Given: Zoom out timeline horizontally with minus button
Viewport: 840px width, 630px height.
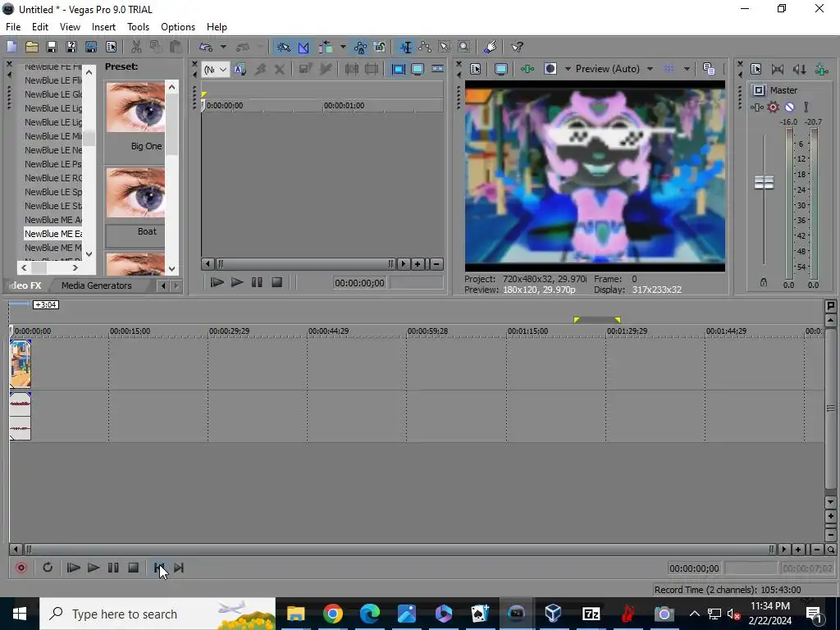Looking at the screenshot, I should pyautogui.click(x=817, y=550).
